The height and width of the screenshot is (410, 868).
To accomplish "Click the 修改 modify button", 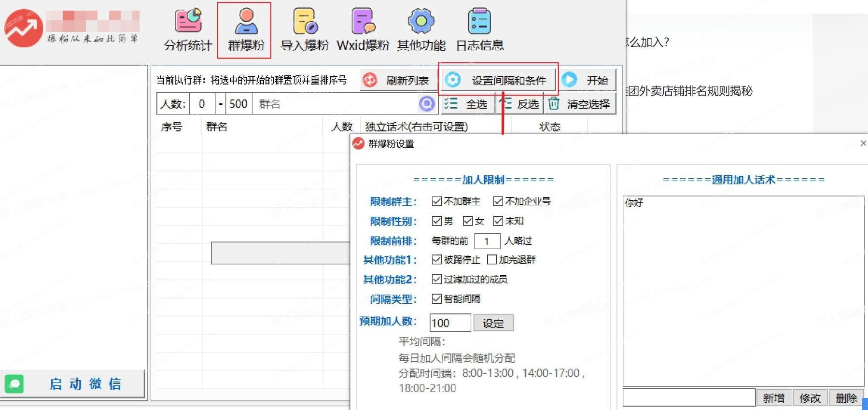I will pos(810,398).
